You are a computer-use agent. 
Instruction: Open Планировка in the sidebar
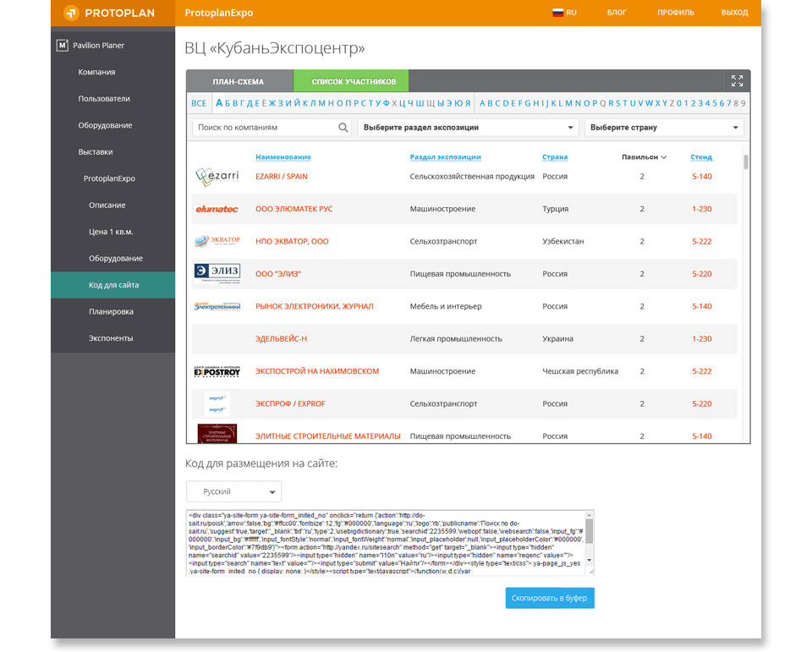click(x=112, y=312)
